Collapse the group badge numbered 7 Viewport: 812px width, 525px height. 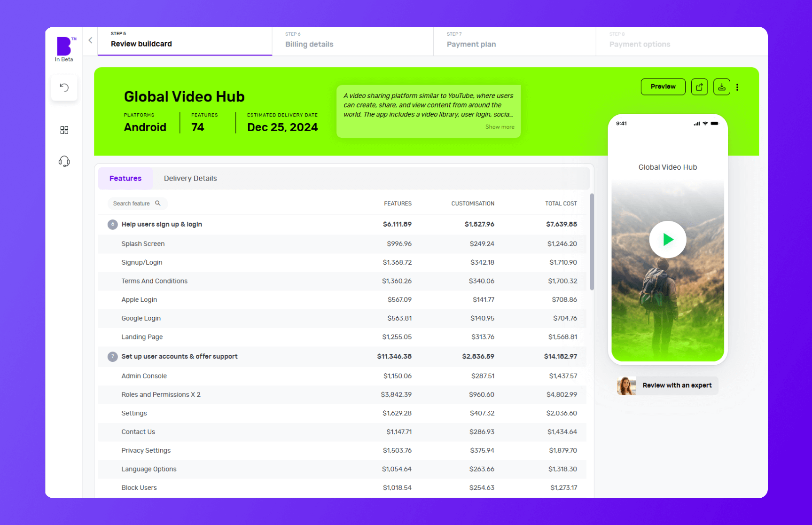pyautogui.click(x=112, y=357)
